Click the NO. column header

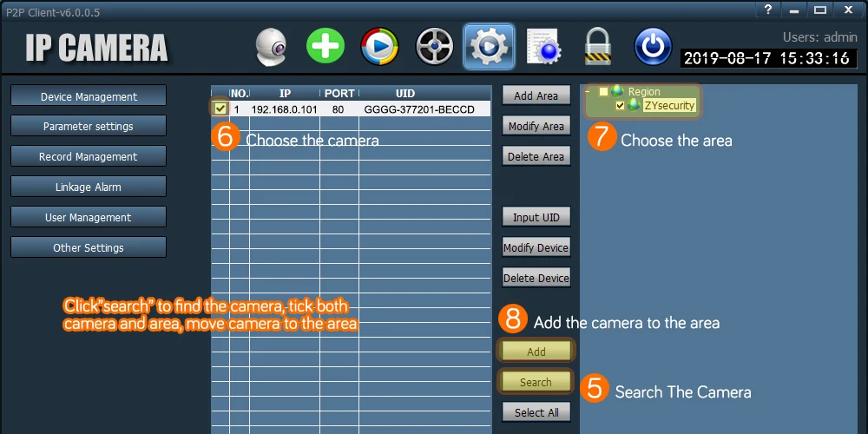tap(240, 94)
